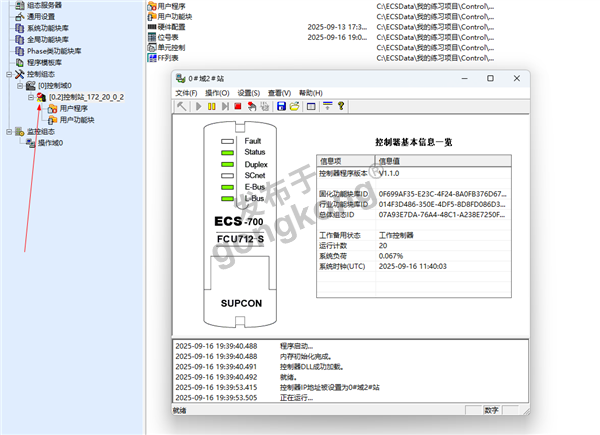Click the 控制组态 tools icon
The height and width of the screenshot is (435, 600).
(20, 74)
